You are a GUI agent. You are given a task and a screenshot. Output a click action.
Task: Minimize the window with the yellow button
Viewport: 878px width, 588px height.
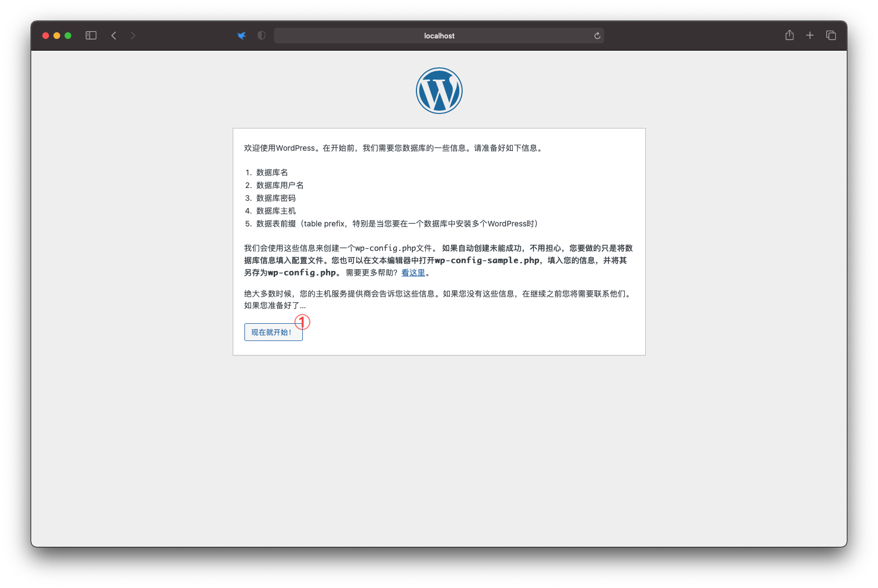(57, 36)
